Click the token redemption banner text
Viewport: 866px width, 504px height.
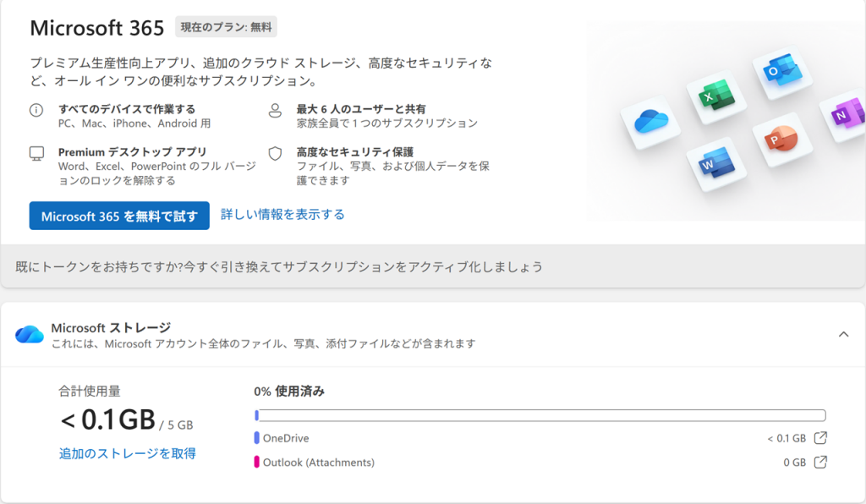pyautogui.click(x=279, y=267)
